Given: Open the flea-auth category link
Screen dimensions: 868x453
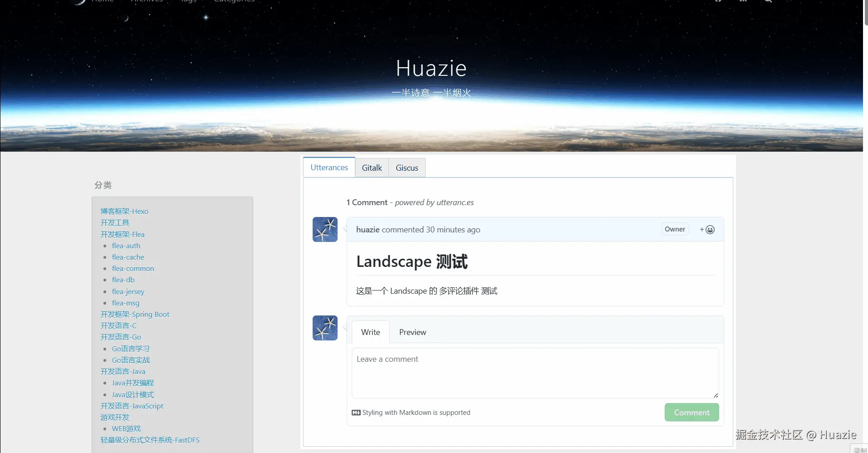Looking at the screenshot, I should (x=126, y=246).
